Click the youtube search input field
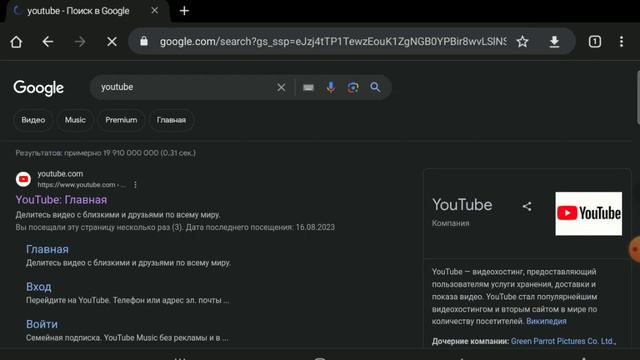640x360 pixels. pos(184,87)
